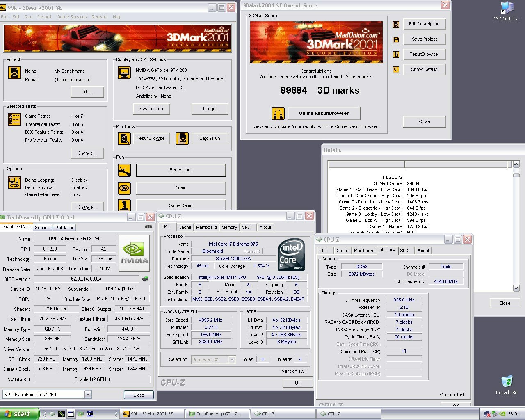525x420 pixels.
Task: Switch to the 99k - 3DMark2001 SE taskbar button
Action: click(x=152, y=414)
